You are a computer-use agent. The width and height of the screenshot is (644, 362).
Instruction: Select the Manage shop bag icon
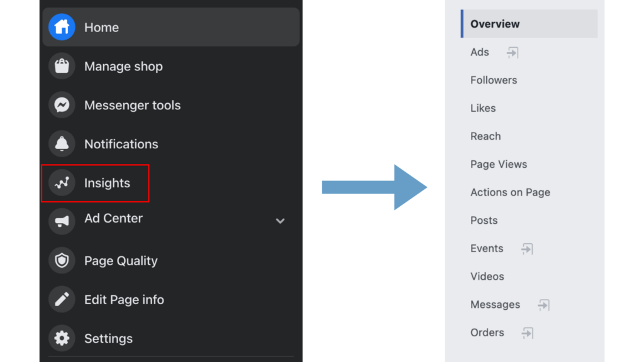click(x=62, y=66)
